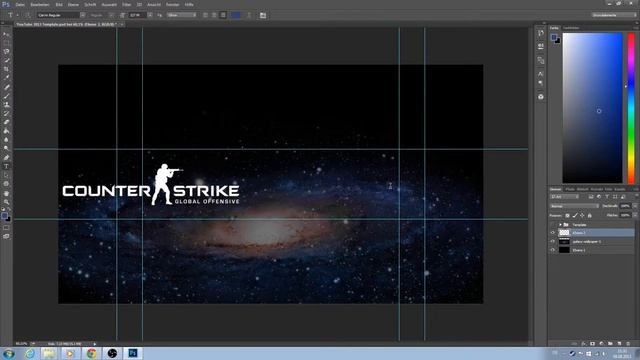Switch to the Farbfelder tab
This screenshot has width=640, height=360.
571,28
